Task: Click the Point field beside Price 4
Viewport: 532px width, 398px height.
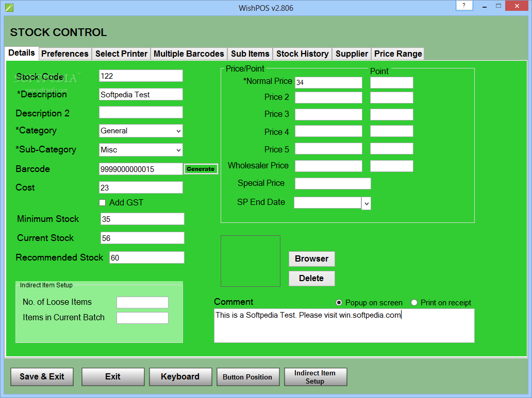Action: click(392, 131)
